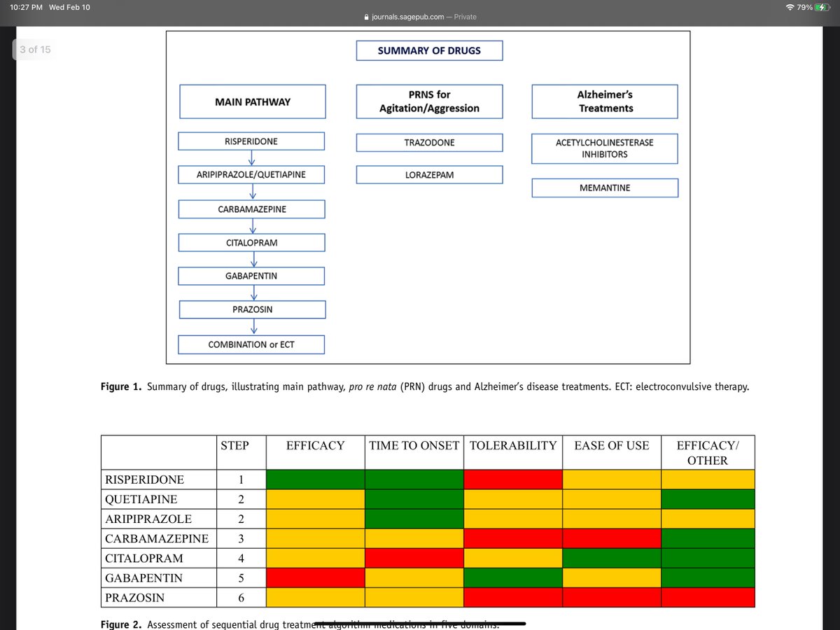Select the MEMANTINE treatment box
This screenshot has height=630, width=840.
[605, 188]
